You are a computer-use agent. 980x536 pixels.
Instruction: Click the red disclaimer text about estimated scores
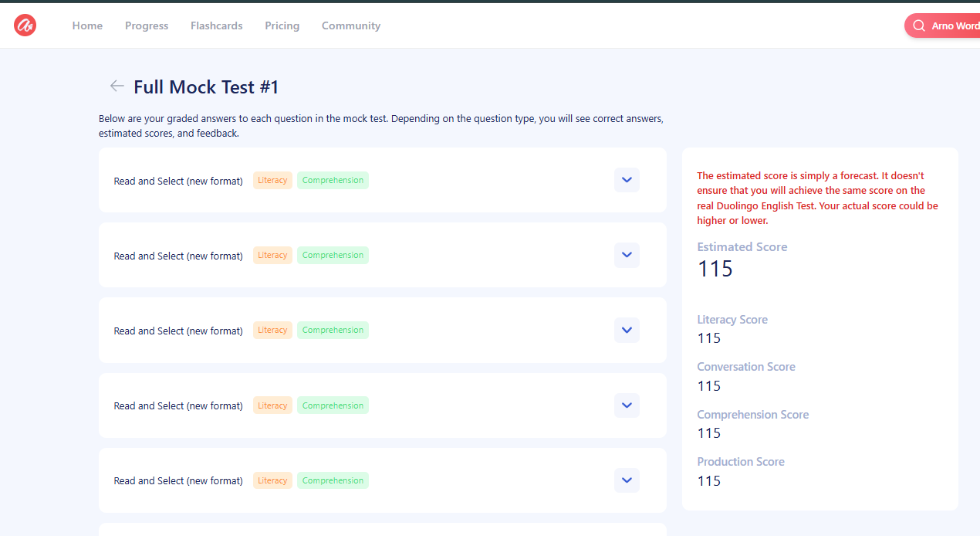[817, 198]
